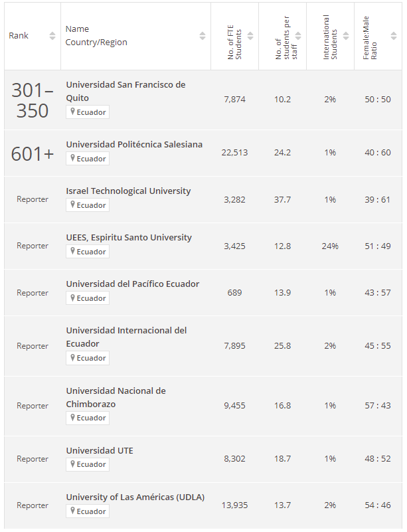This screenshot has width=407, height=532.
Task: Sort by No. of FTE Students arrows
Action: pyautogui.click(x=250, y=36)
